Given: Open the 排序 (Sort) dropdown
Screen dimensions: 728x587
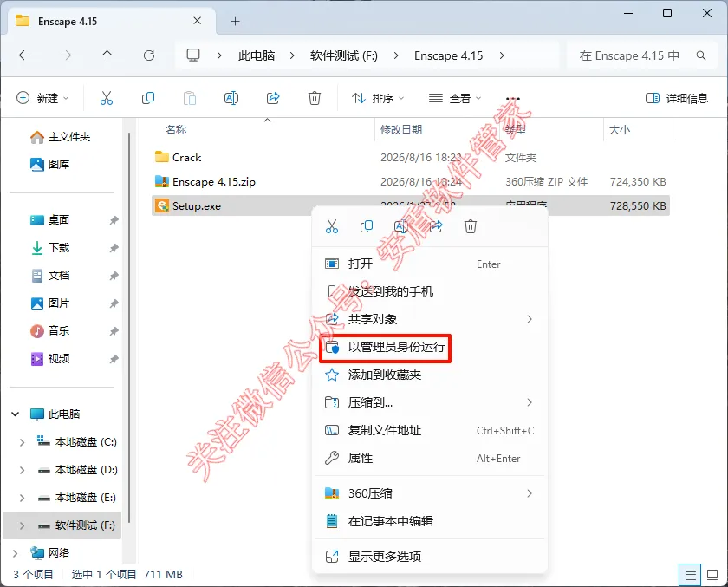Looking at the screenshot, I should 378,98.
